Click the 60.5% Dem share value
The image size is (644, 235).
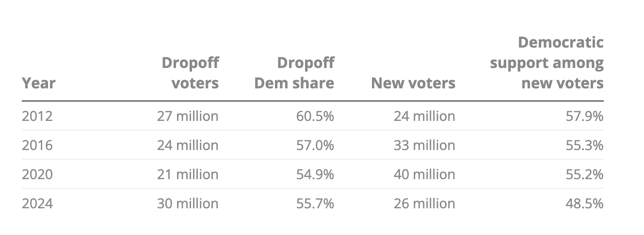point(315,116)
